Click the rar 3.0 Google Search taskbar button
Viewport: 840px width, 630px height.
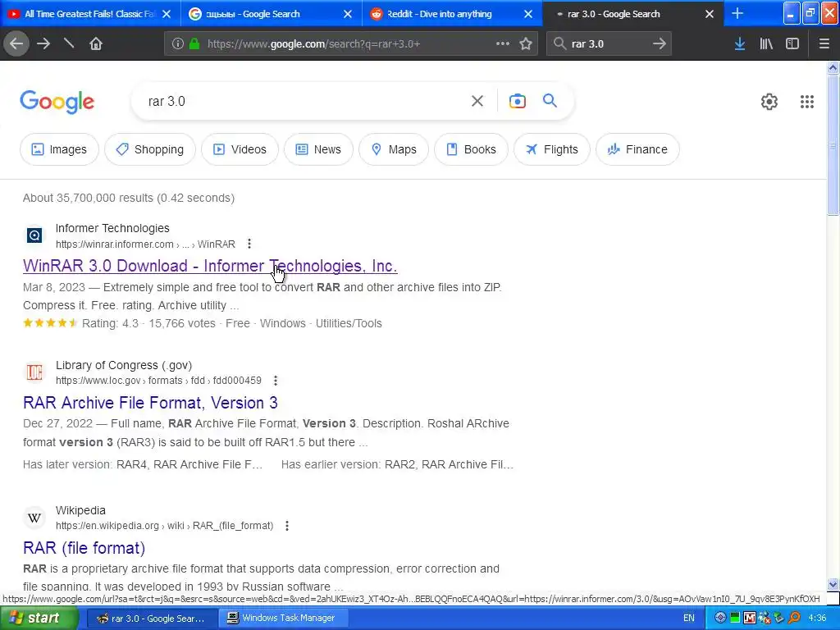152,619
